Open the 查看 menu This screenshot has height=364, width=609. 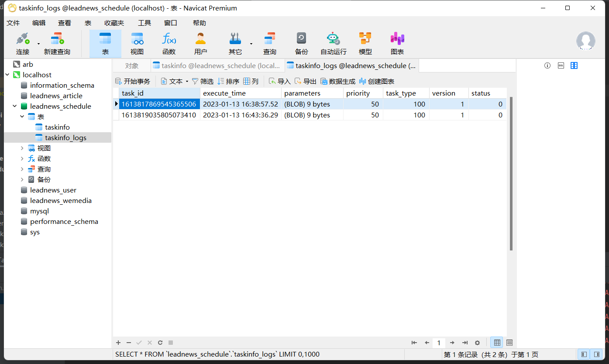point(65,23)
